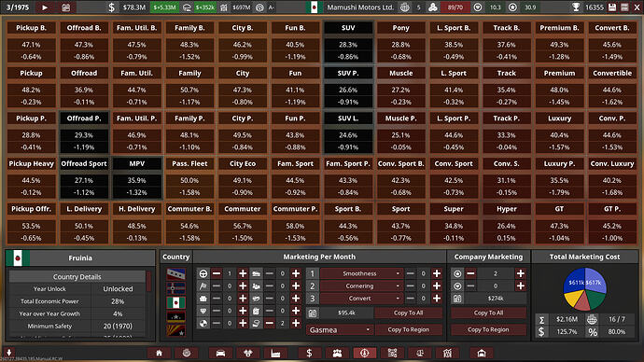Open the car projects icon in bottom bar

220,353
